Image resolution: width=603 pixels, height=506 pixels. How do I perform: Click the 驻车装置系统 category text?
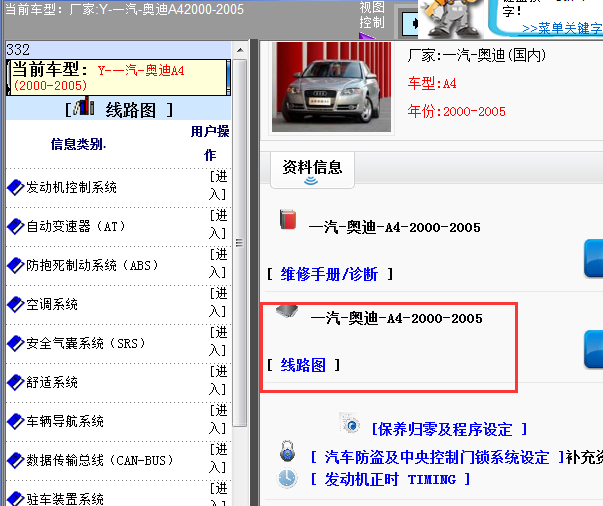[65, 499]
